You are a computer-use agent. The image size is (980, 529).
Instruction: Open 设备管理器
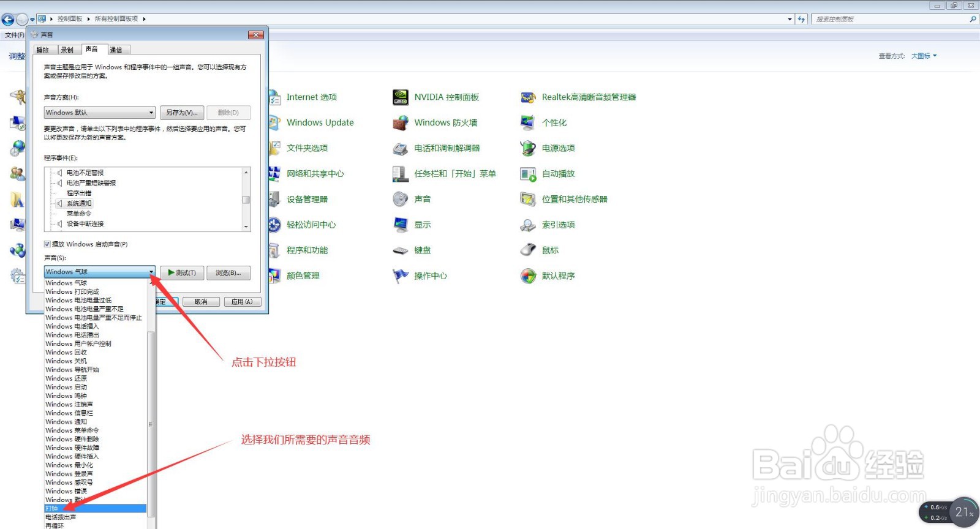point(307,200)
